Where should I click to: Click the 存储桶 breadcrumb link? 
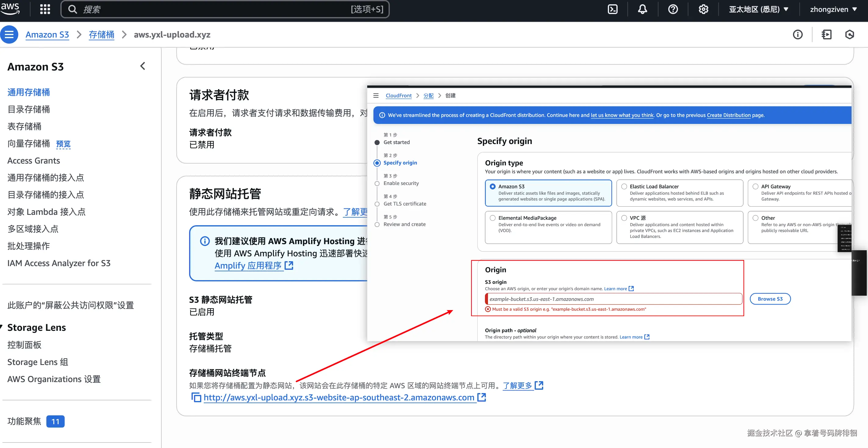tap(101, 34)
